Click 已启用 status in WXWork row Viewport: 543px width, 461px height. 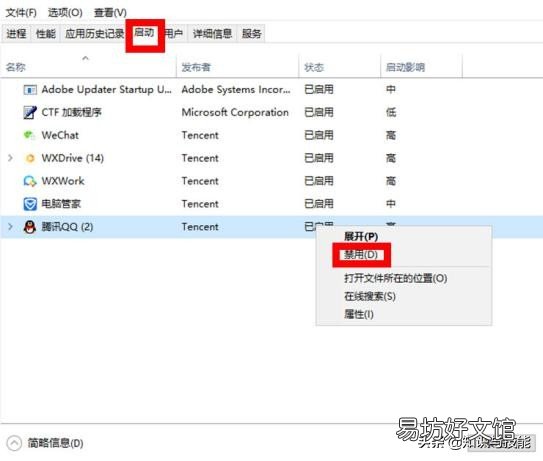tap(319, 181)
